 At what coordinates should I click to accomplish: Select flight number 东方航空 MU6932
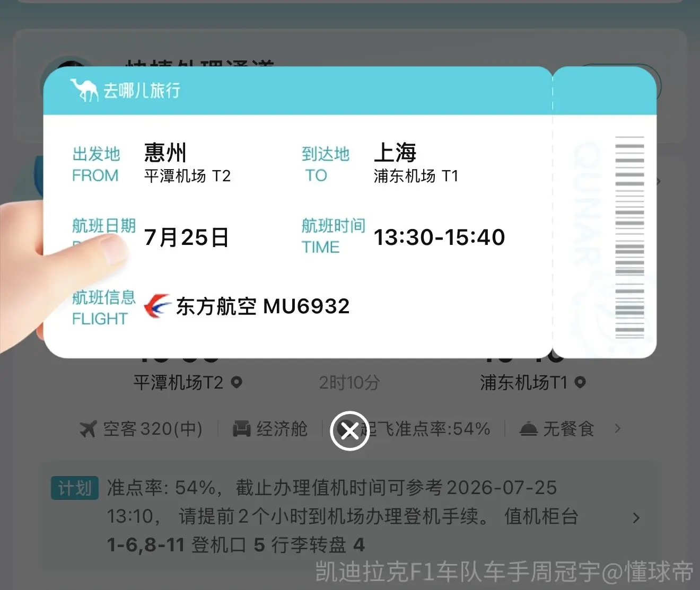click(x=262, y=306)
